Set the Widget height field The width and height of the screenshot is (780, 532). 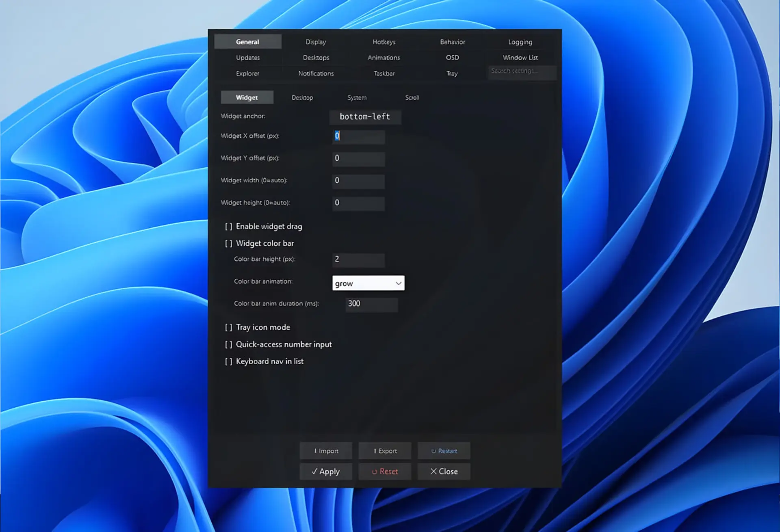(359, 203)
